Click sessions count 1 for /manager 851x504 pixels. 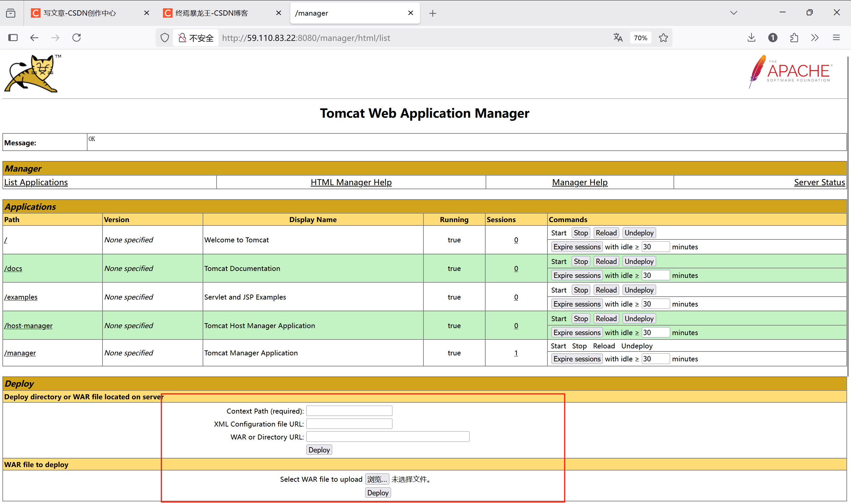click(x=516, y=353)
